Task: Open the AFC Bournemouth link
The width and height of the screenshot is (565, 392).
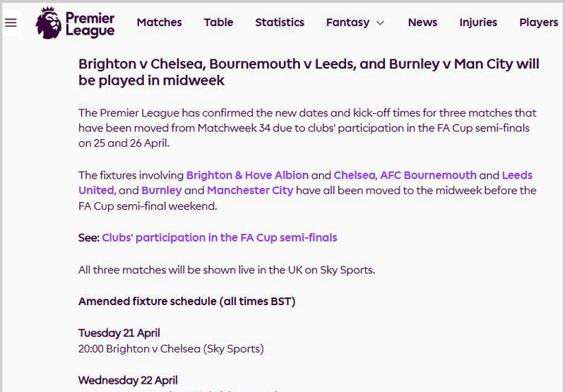Action: (x=429, y=175)
